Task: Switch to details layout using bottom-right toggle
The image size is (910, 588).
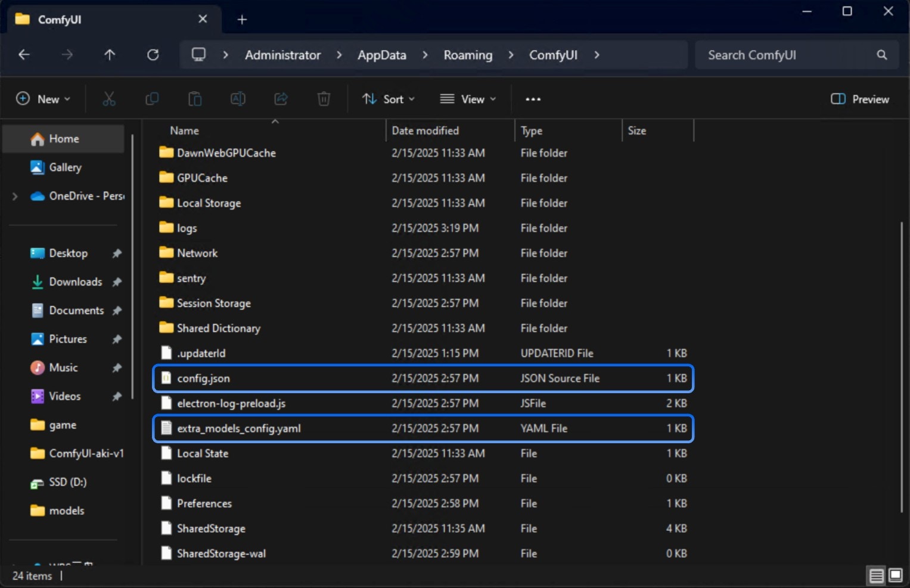Action: [876, 575]
